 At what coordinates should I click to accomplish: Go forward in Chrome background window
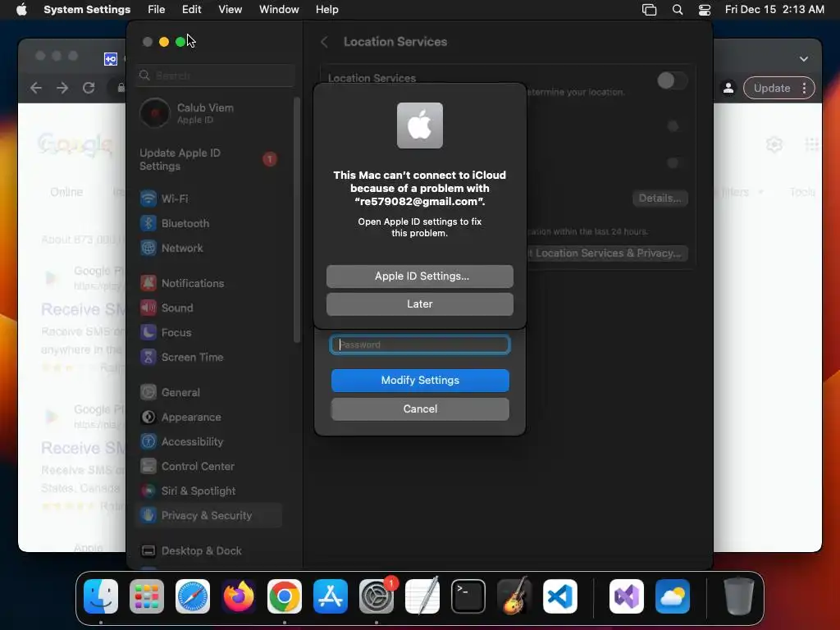[62, 88]
